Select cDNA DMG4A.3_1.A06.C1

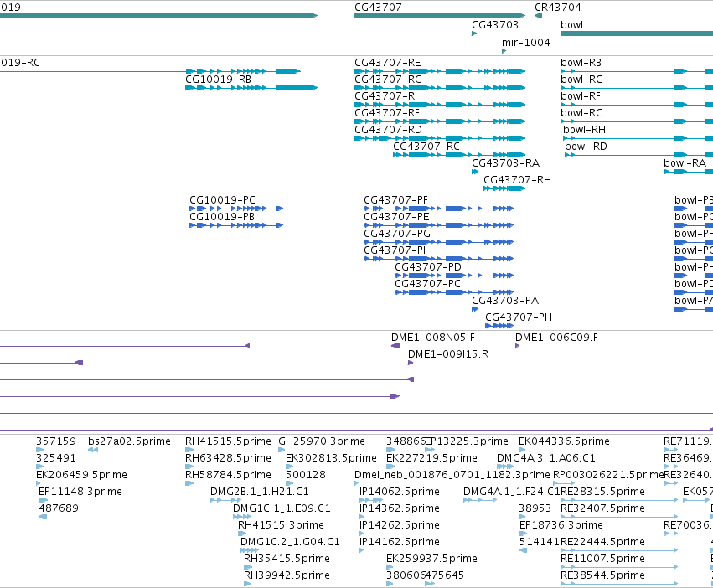pyautogui.click(x=545, y=458)
